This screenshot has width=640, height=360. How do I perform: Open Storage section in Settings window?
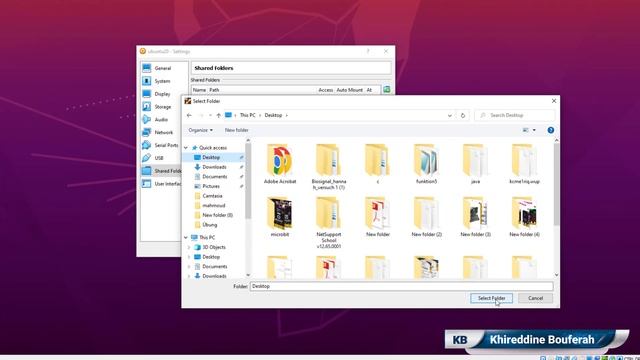tap(163, 107)
